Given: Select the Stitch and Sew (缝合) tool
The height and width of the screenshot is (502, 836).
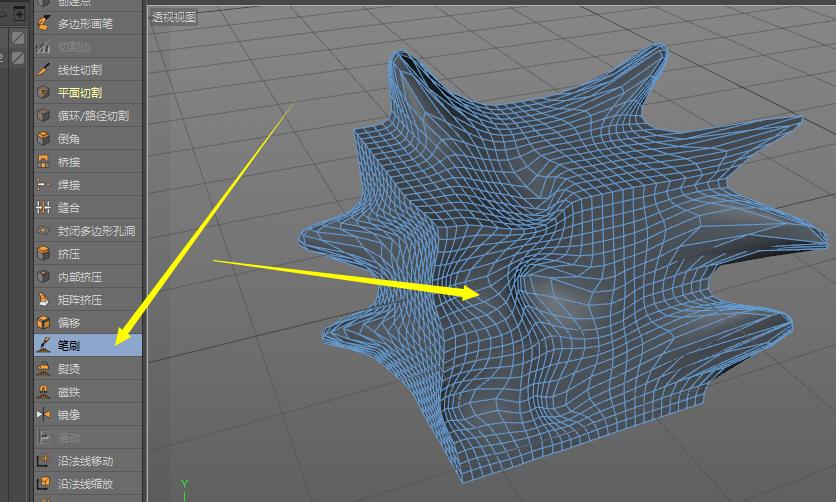Looking at the screenshot, I should (68, 208).
